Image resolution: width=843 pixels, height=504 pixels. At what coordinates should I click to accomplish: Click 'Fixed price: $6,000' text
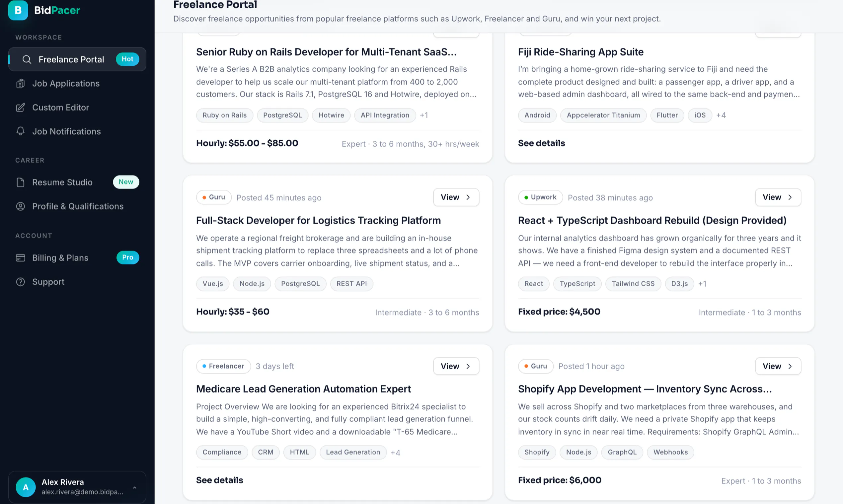(559, 480)
